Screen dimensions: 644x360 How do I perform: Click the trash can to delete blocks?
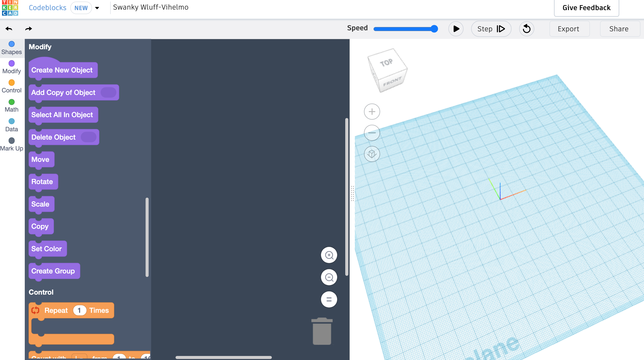(321, 331)
